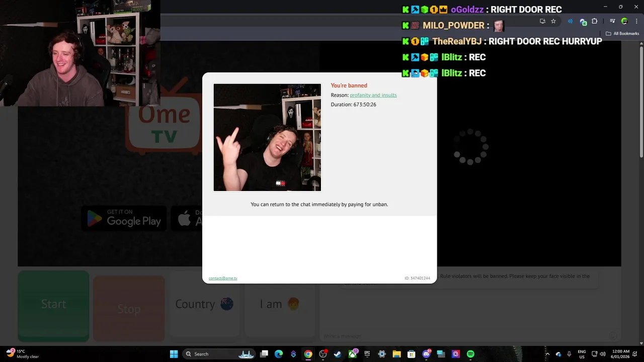The width and height of the screenshot is (644, 362).
Task: Open OneDrive from the system tray
Action: (558, 354)
